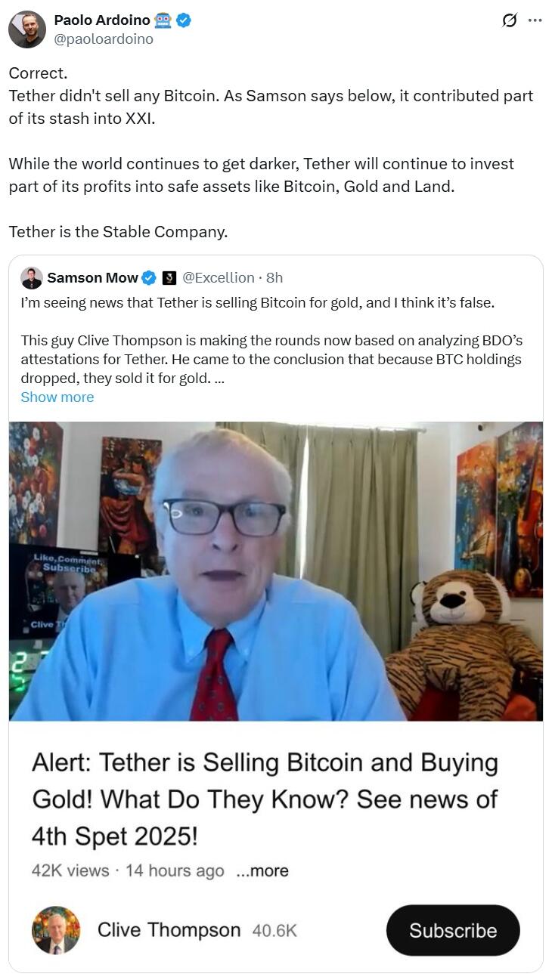Open the @Excellion handle link
Image resolution: width=552 pixels, height=980 pixels.
point(219,278)
